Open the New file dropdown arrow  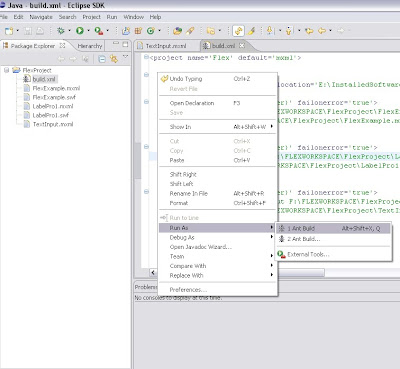coord(18,31)
